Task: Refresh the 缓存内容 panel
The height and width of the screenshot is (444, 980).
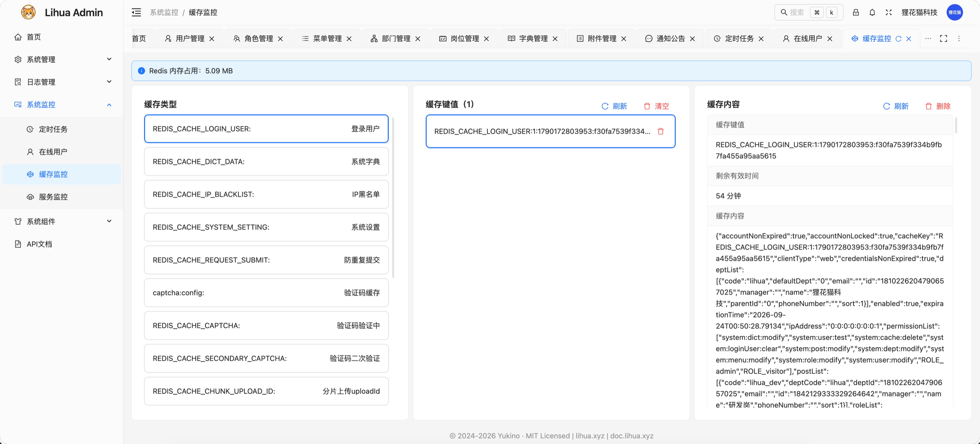Action: click(896, 106)
